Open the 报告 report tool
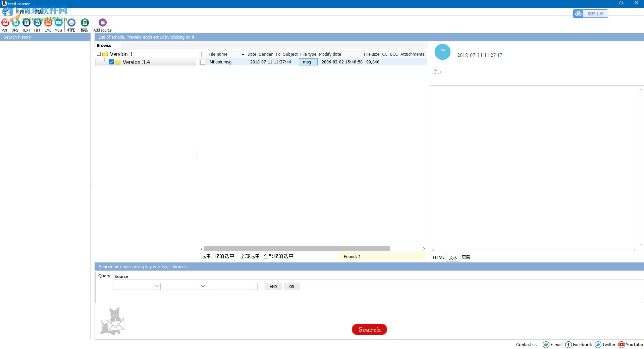 click(85, 25)
